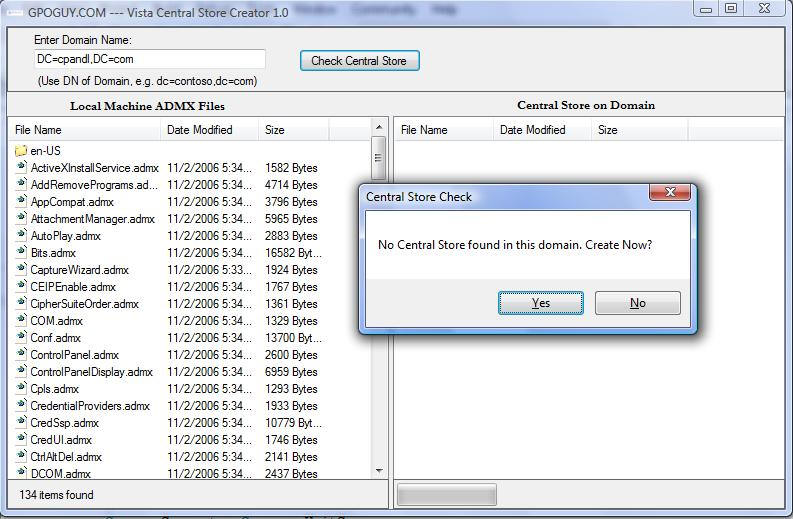Click the local list scroll up arrow
Screen dimensions: 793x519
(x=379, y=127)
